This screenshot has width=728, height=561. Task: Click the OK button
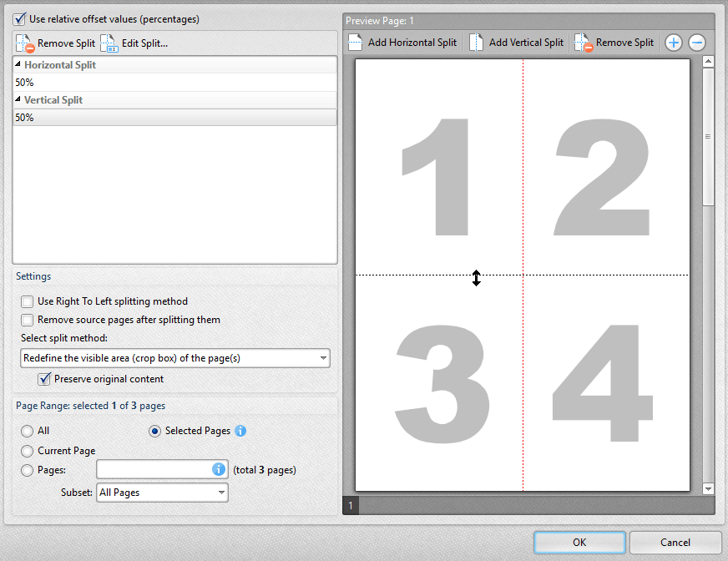[579, 542]
